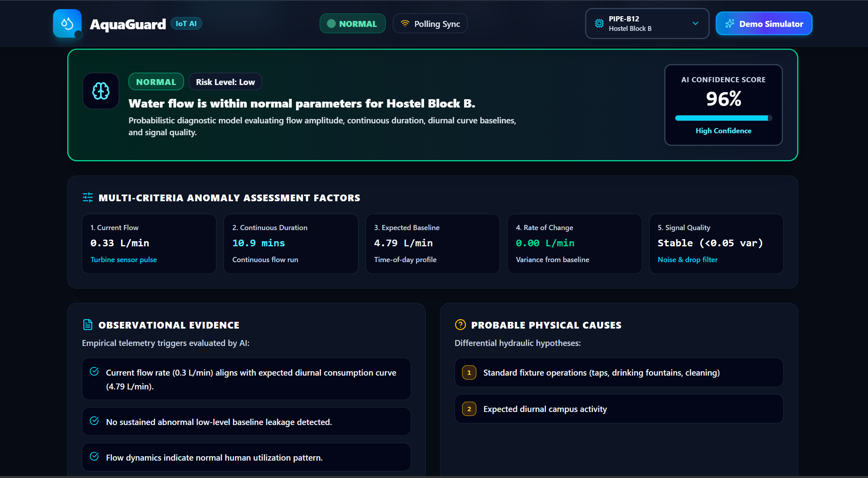Click the header NORMAL status badge
The image size is (868, 478).
click(x=353, y=24)
